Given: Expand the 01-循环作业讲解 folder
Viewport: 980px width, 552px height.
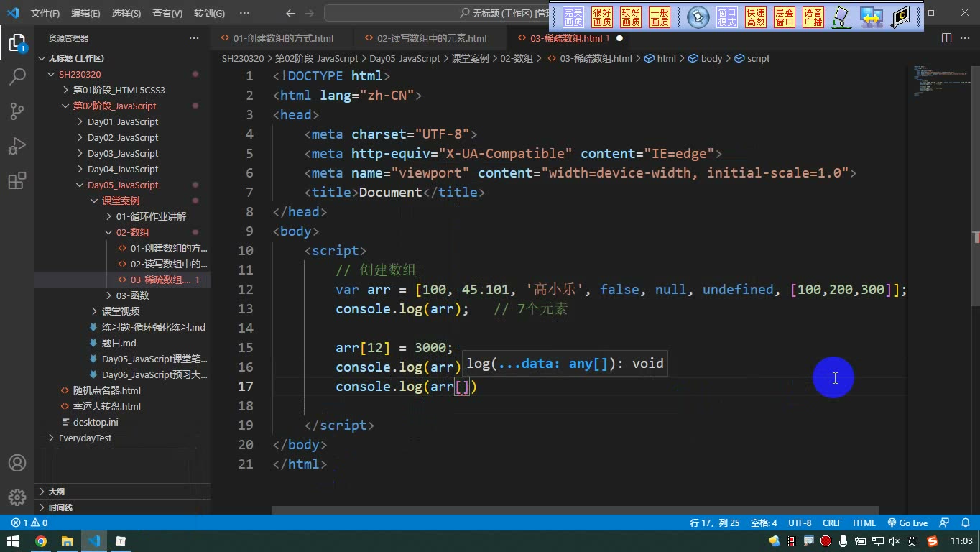Looking at the screenshot, I should point(151,216).
